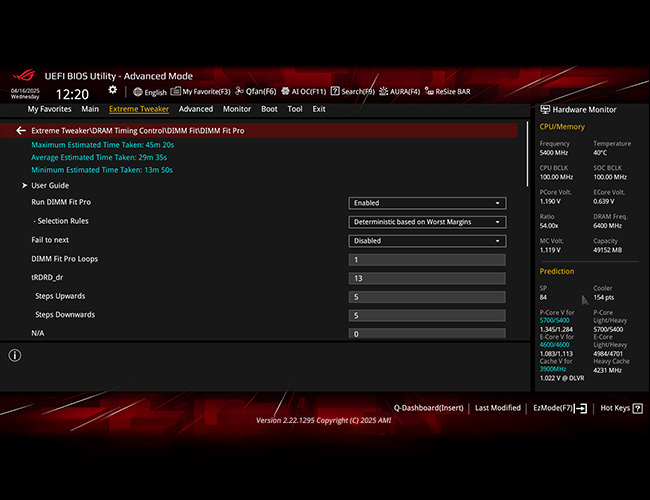
Task: Click the 4600/4600 E-Core link text
Action: (554, 345)
